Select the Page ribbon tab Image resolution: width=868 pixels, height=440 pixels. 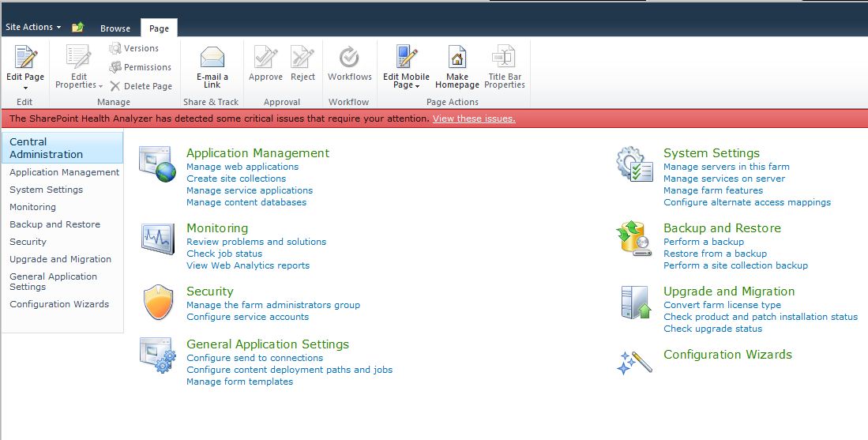coord(159,28)
